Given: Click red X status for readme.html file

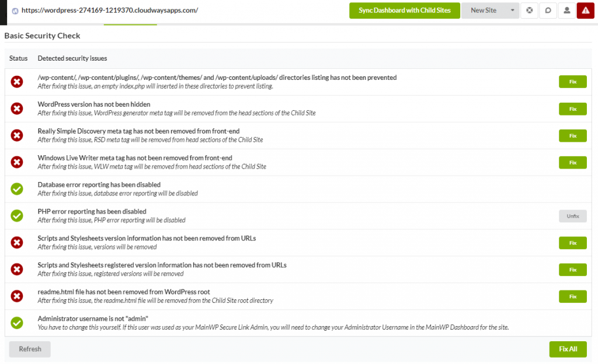Looking at the screenshot, I should click(17, 296).
